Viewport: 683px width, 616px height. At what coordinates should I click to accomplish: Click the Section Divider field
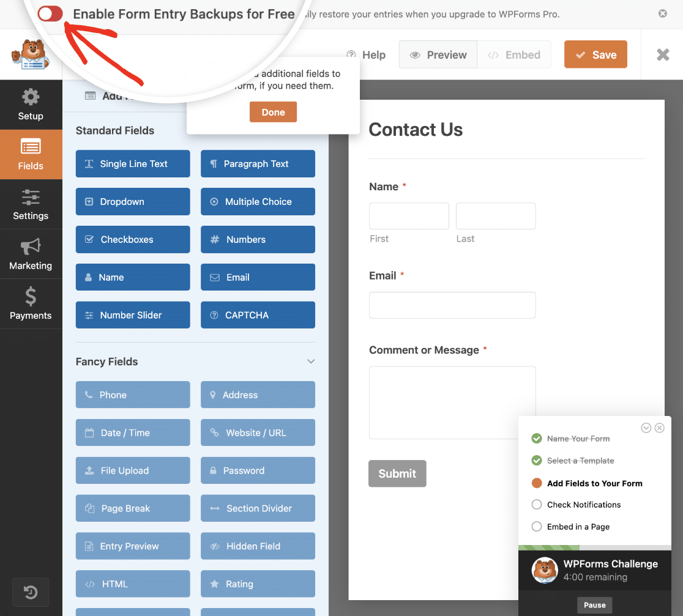point(258,508)
